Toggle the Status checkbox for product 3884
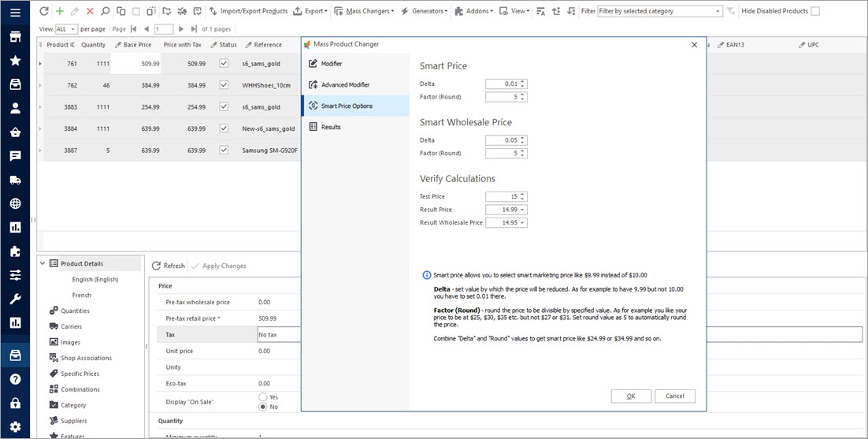 pos(224,128)
